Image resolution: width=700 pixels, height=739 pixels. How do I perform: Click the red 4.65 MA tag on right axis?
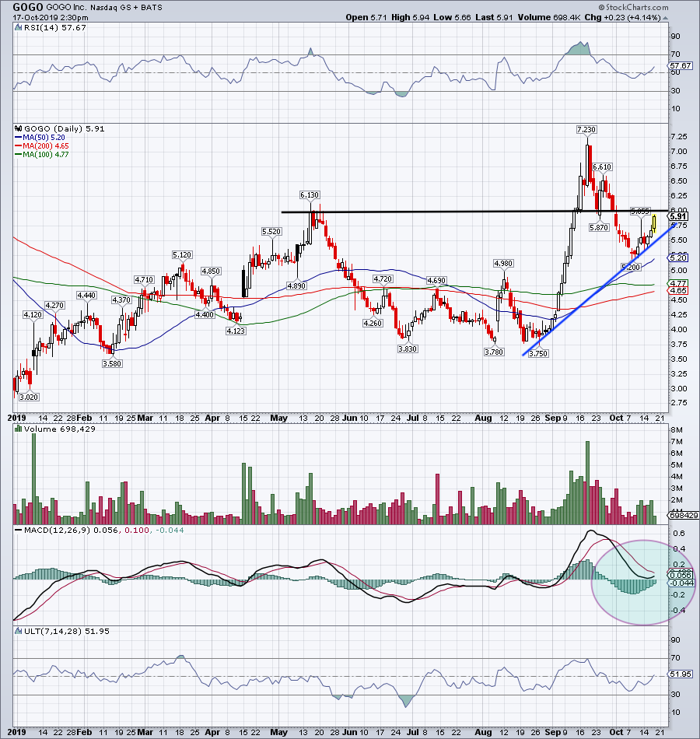pos(678,290)
